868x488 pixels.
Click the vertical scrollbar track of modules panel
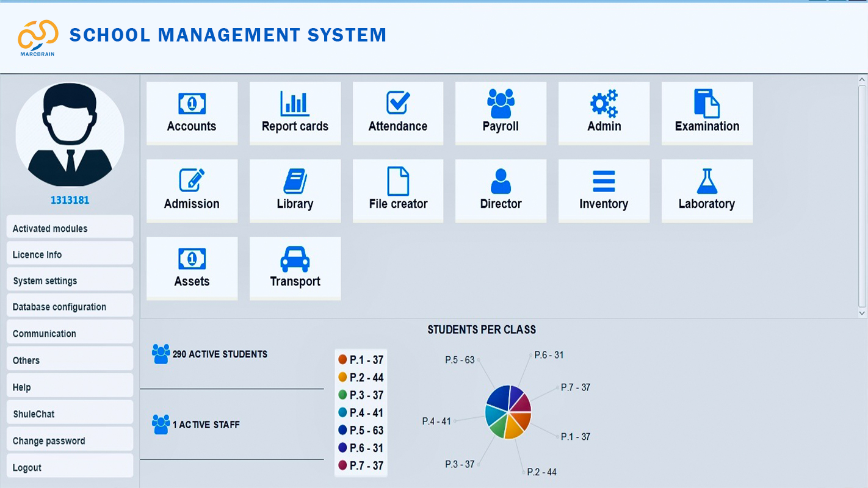pyautogui.click(x=862, y=196)
